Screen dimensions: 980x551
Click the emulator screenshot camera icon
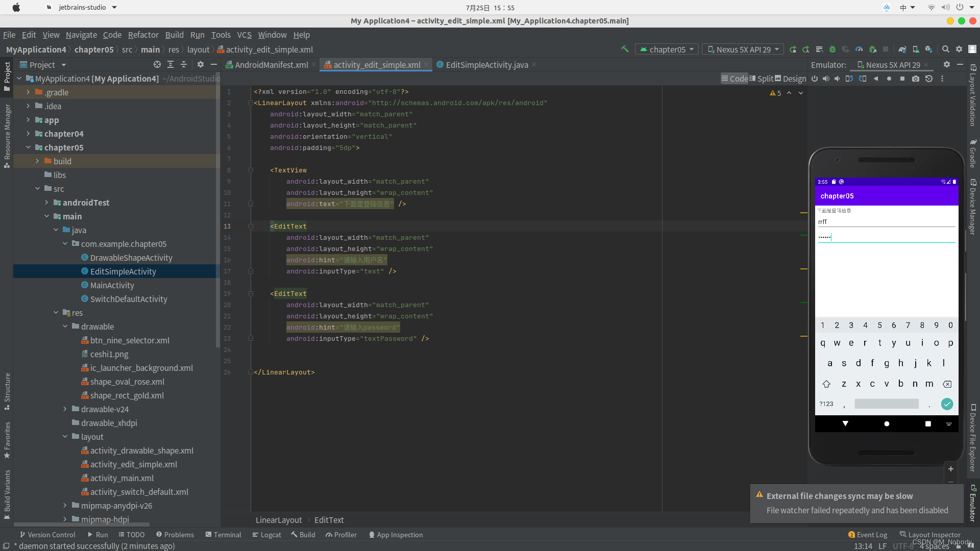916,79
